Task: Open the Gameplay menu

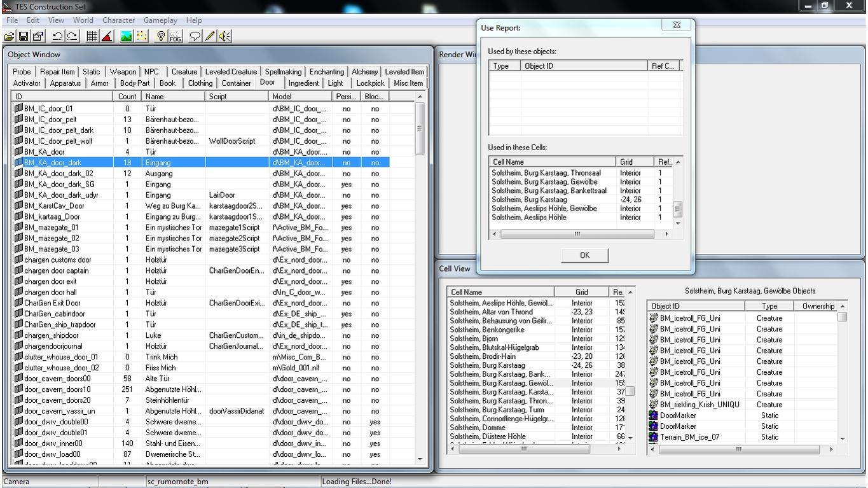Action: (x=160, y=20)
